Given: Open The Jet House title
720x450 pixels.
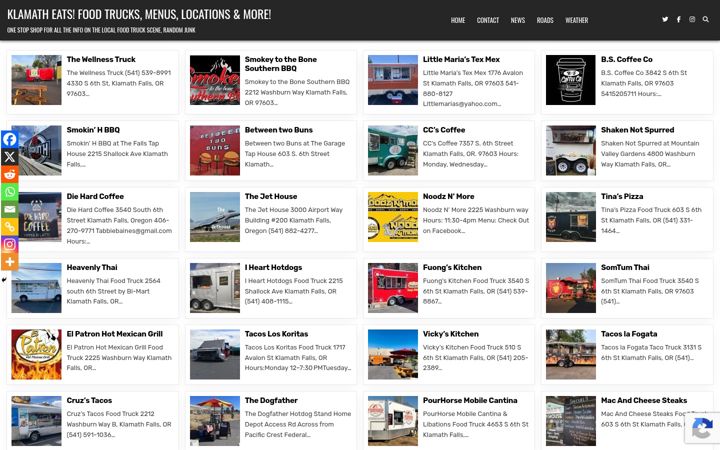Looking at the screenshot, I should (271, 197).
